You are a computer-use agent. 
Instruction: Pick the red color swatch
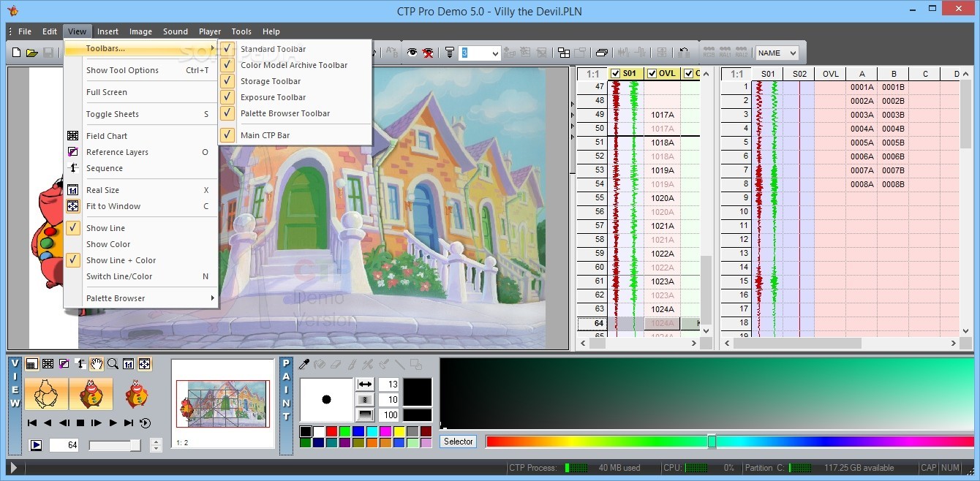tap(333, 431)
